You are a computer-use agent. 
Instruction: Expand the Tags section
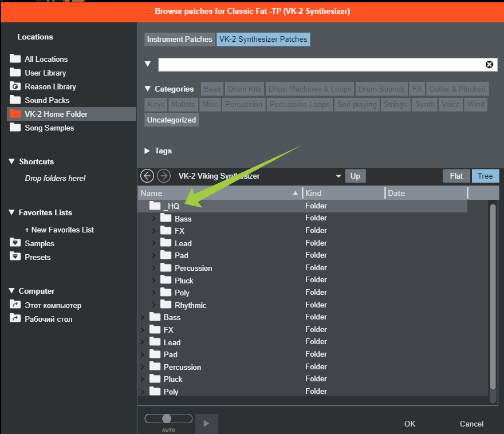[147, 151]
